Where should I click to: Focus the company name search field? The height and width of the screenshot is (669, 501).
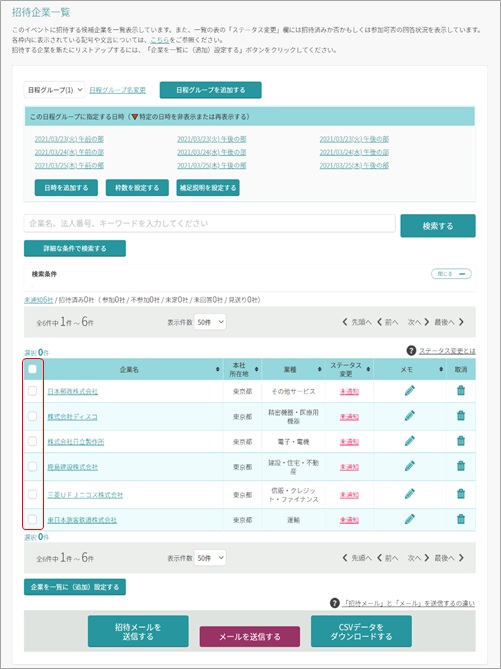pos(210,224)
